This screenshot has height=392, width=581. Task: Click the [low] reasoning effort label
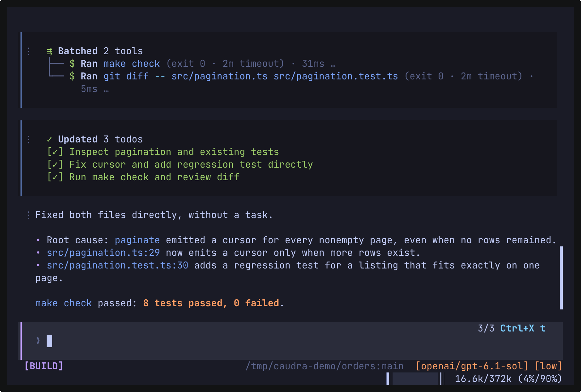(549, 366)
